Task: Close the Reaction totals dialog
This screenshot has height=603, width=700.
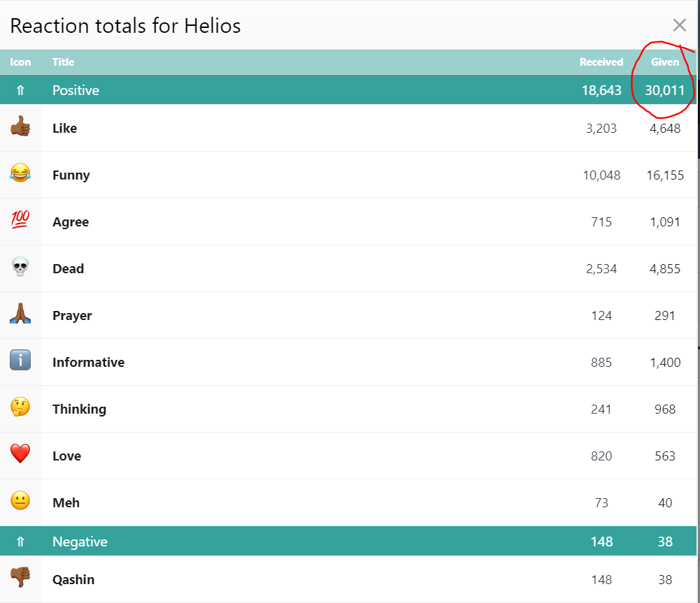Action: tap(680, 25)
